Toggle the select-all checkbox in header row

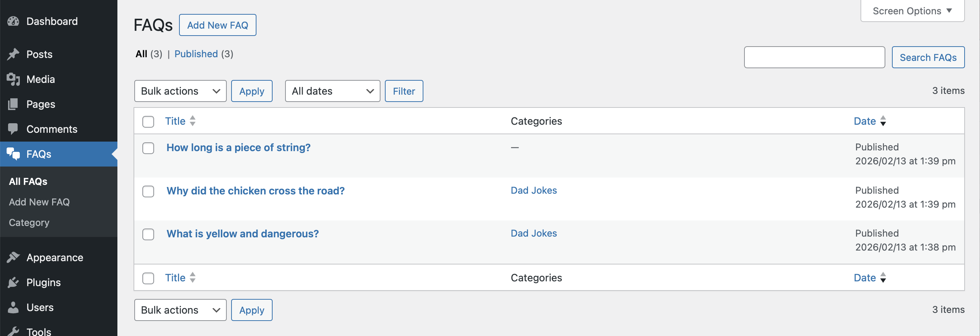click(x=148, y=122)
